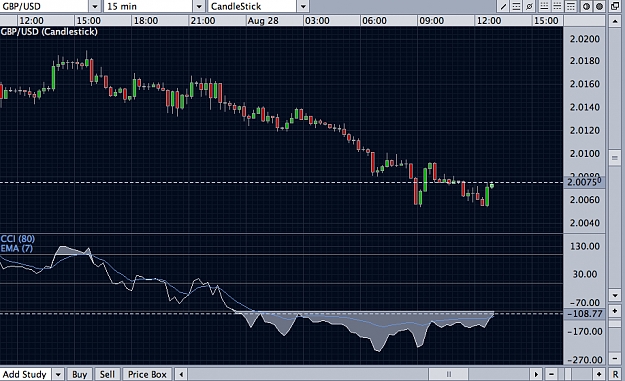This screenshot has height=381, width=625.
Task: Click the CandleStick chart type field
Action: (253, 6)
